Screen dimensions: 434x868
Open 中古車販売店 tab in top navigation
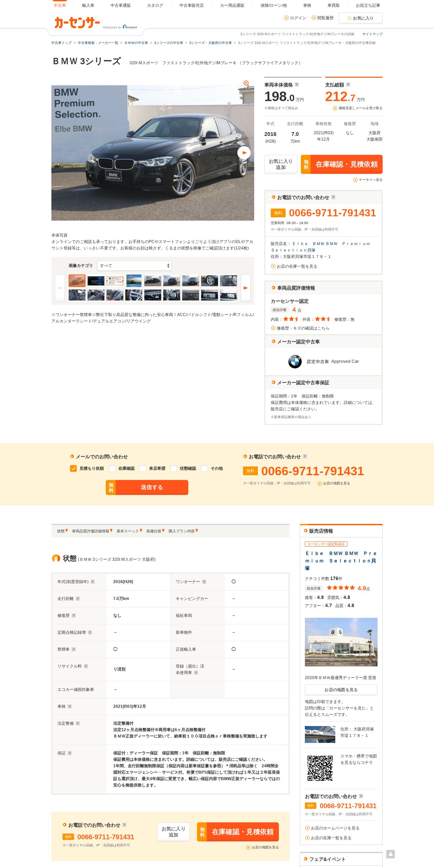(x=192, y=5)
